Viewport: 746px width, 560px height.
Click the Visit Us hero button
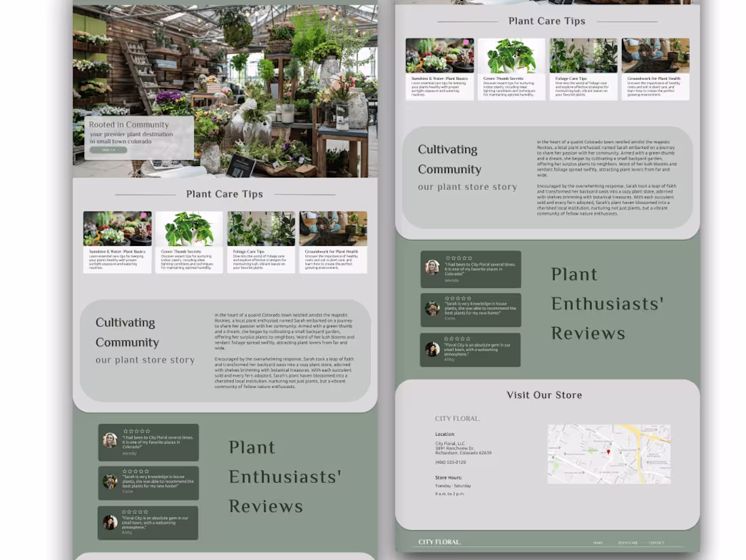click(x=109, y=149)
